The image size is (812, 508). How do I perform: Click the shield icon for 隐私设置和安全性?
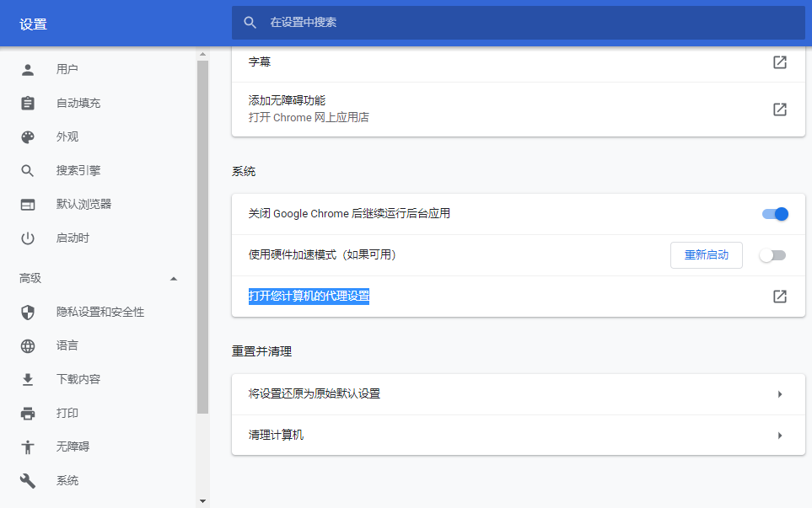(x=28, y=312)
